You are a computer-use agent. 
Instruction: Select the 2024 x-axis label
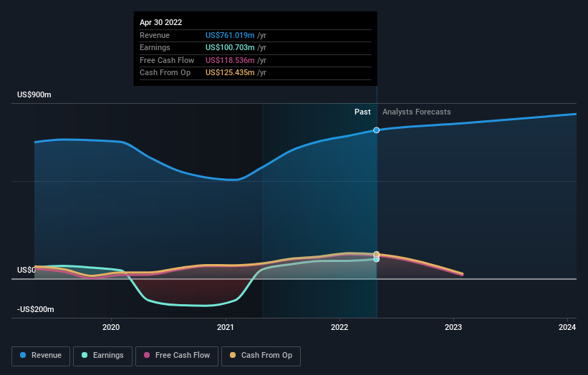[x=567, y=327]
